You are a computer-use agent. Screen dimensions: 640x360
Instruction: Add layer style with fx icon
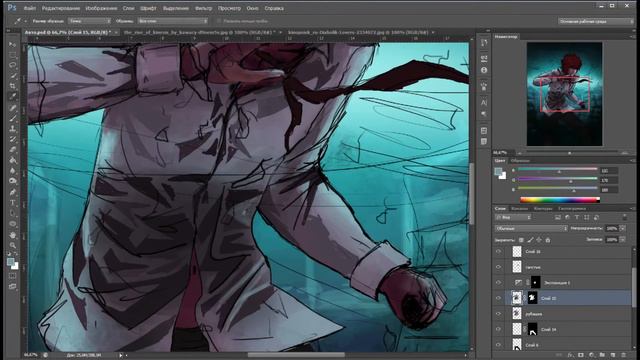click(x=571, y=355)
